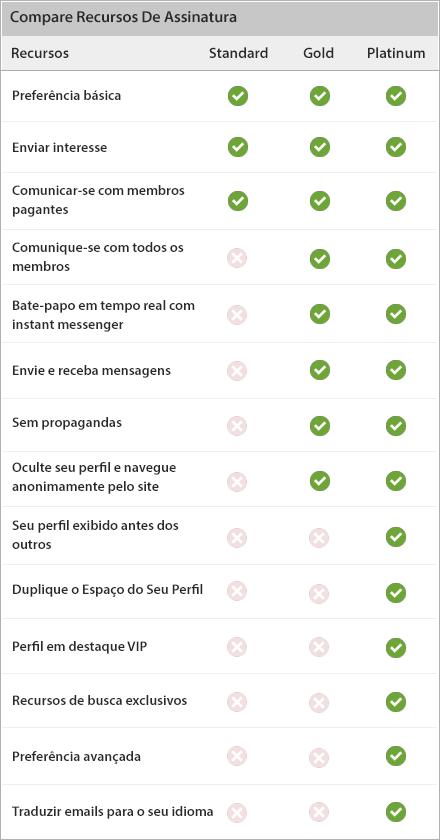The image size is (440, 840).
Task: Click Gold checkmark for Bate-papo em tempo real
Action: tap(319, 314)
